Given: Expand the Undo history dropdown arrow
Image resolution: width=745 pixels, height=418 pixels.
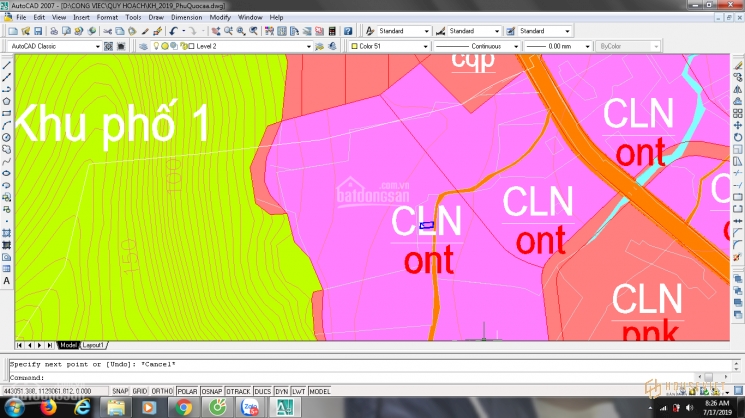Looking at the screenshot, I should point(183,31).
